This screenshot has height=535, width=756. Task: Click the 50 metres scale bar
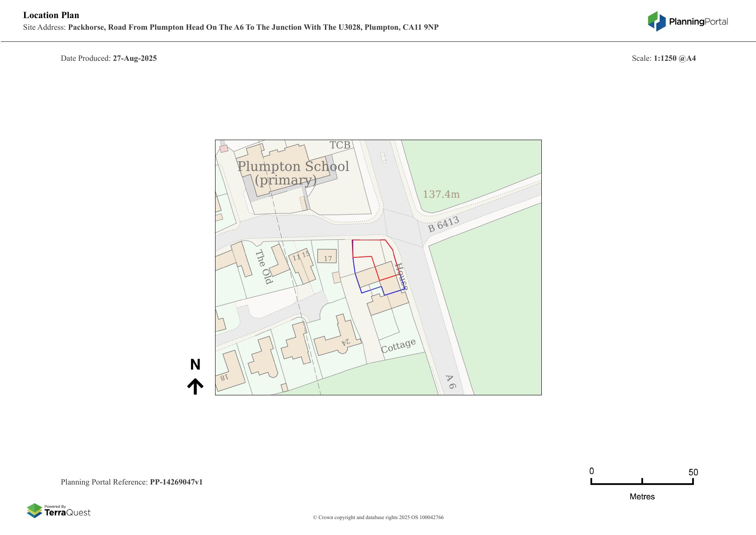click(x=642, y=483)
